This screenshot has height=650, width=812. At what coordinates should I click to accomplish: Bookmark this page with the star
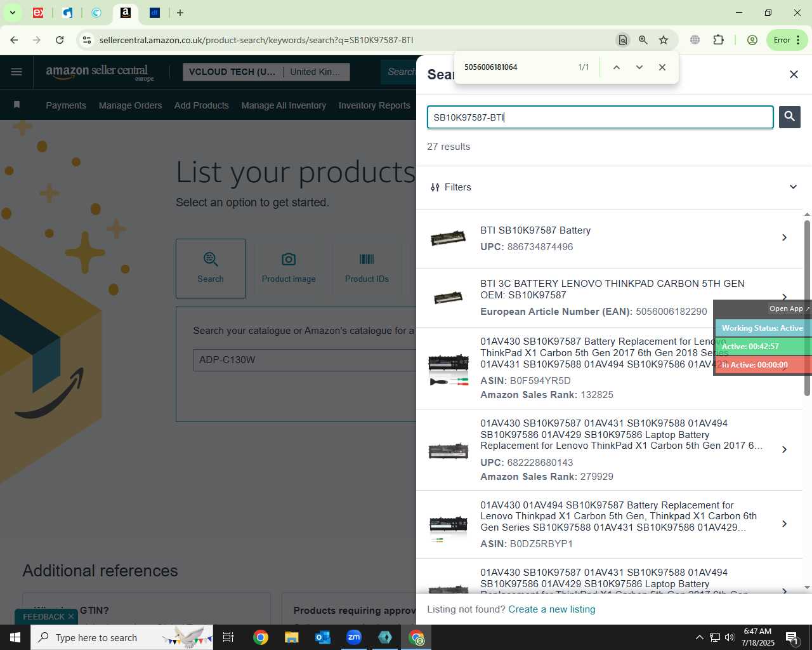664,40
